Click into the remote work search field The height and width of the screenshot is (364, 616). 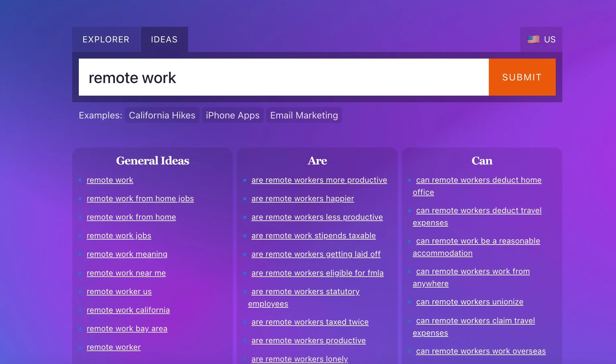tap(283, 77)
